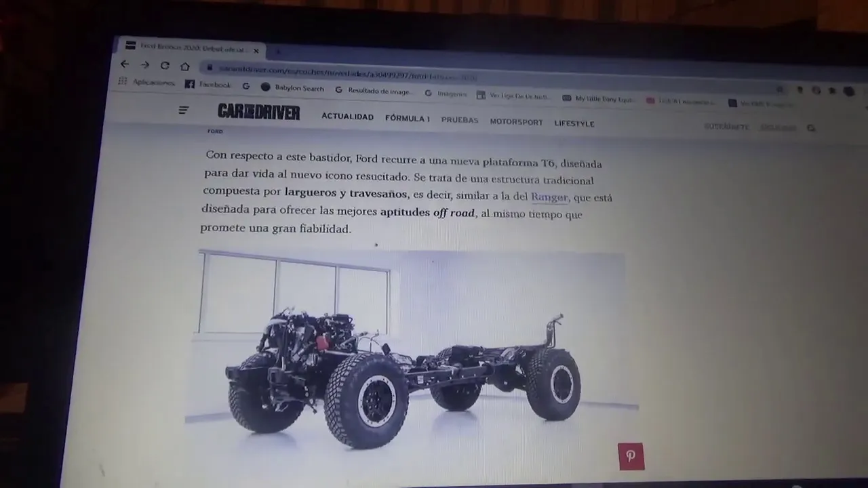Click the browser forward arrow
The width and height of the screenshot is (868, 488).
point(144,65)
